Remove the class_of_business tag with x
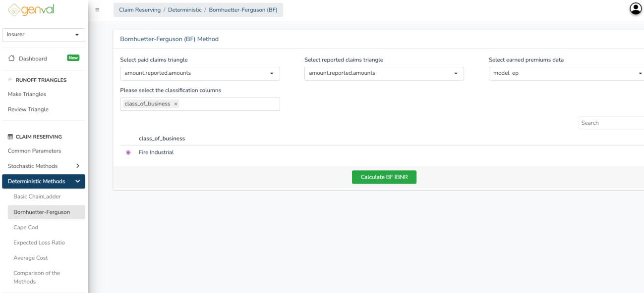Screen dimensions: 644x293 tap(176, 104)
